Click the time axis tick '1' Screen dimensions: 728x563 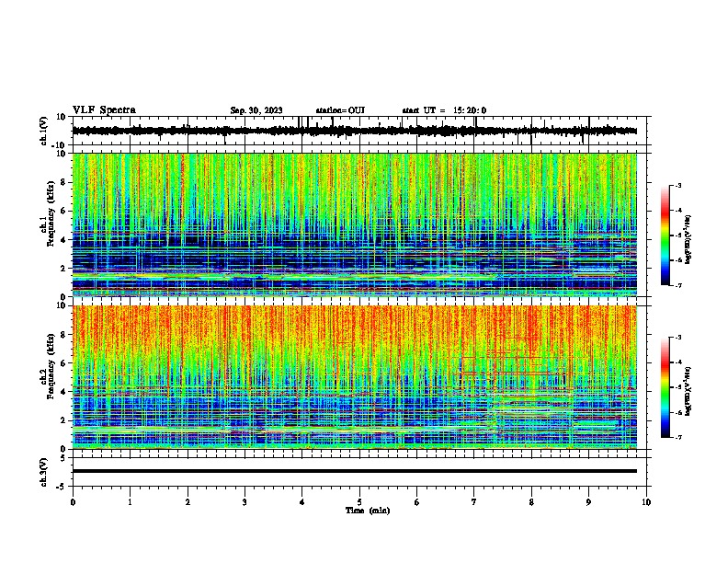(x=130, y=502)
